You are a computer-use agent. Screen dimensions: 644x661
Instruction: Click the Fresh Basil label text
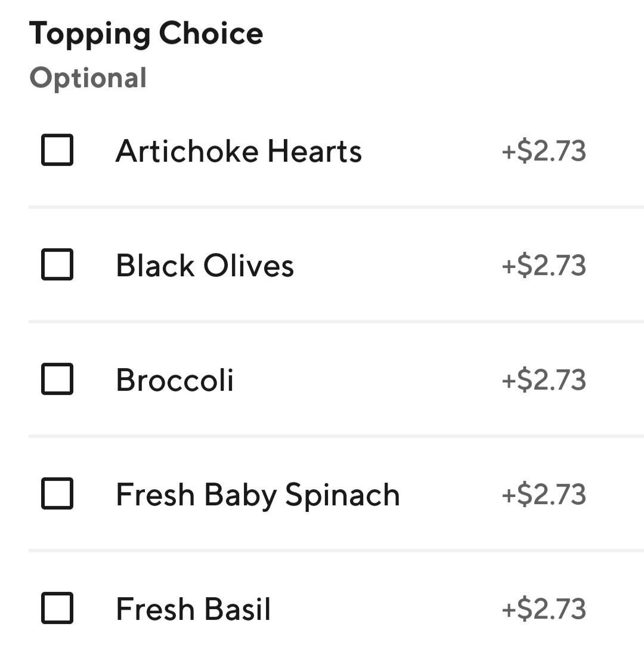[193, 609]
